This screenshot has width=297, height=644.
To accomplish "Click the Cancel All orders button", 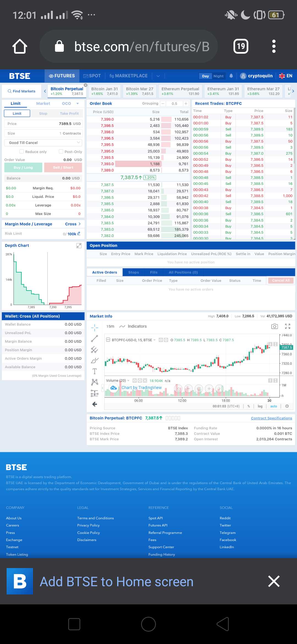I will (x=281, y=280).
